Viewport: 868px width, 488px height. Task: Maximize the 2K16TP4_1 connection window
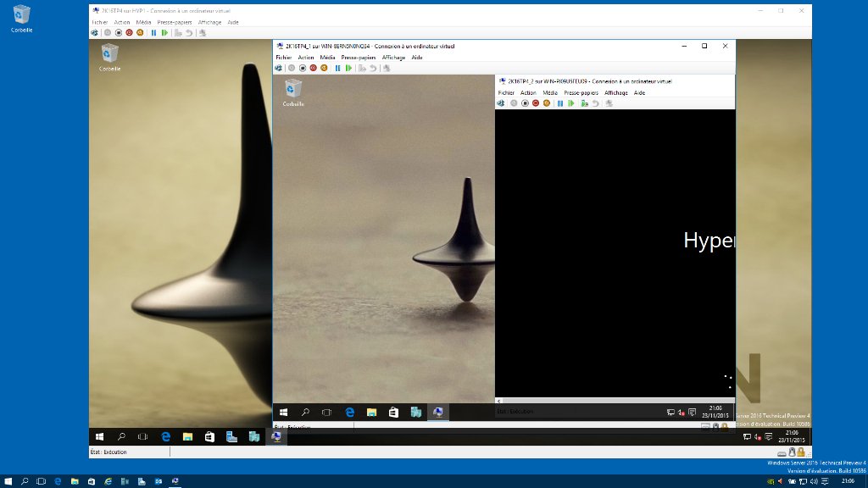click(704, 46)
